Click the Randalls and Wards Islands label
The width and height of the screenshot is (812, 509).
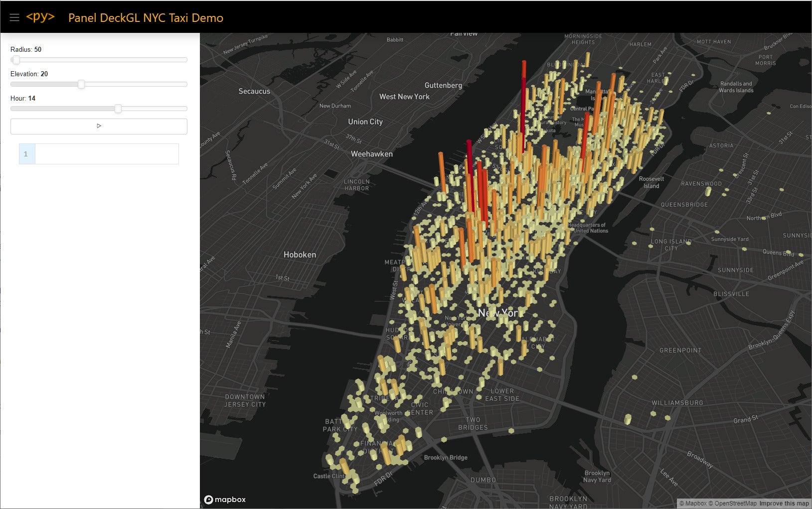click(x=736, y=87)
